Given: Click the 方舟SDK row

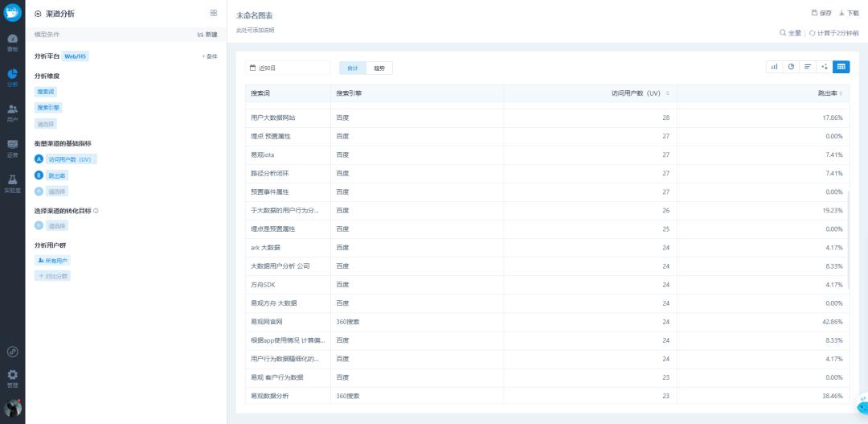Looking at the screenshot, I should coord(547,285).
